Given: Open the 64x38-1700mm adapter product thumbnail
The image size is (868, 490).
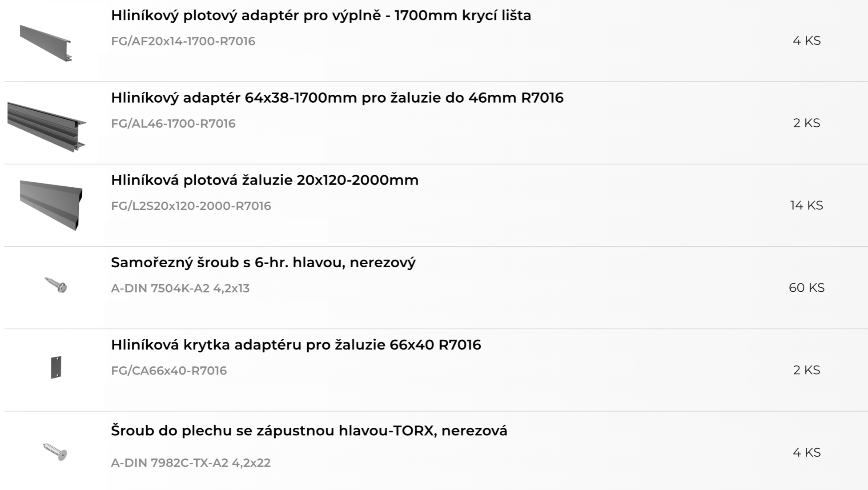Looking at the screenshot, I should pos(47,127).
